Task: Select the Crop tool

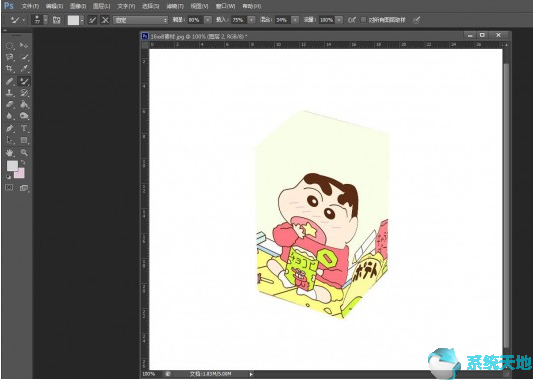Action: pyautogui.click(x=10, y=69)
